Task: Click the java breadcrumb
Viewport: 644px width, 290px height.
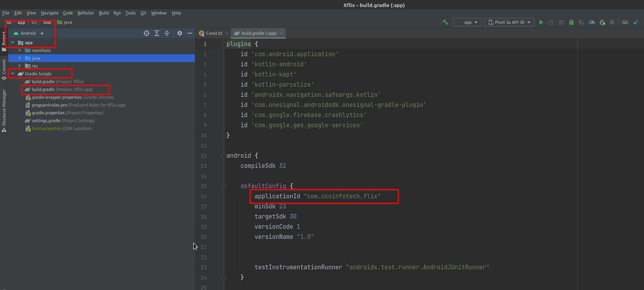Action: [x=65, y=22]
